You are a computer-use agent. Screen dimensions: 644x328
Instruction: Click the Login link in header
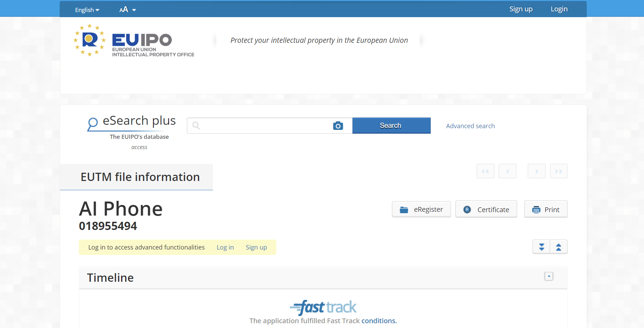click(x=559, y=9)
